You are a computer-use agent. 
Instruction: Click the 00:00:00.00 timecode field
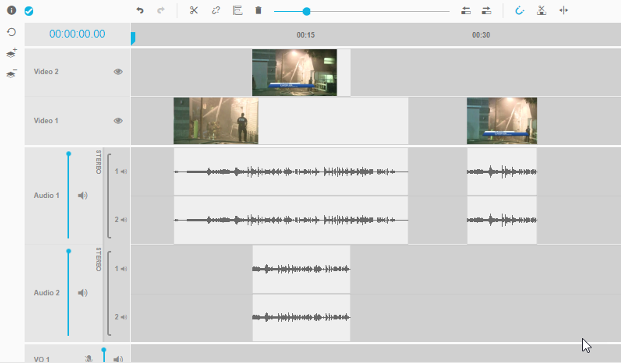(77, 34)
